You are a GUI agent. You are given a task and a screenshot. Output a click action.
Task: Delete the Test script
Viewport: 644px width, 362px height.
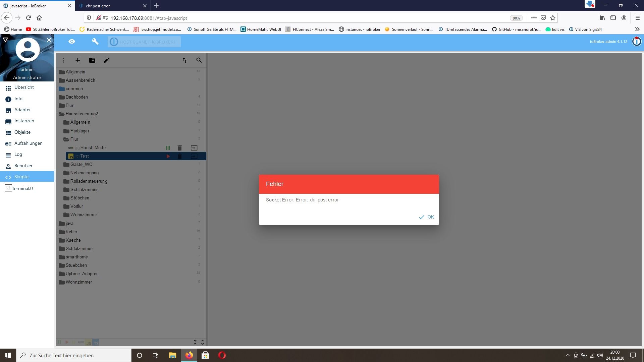pyautogui.click(x=179, y=156)
